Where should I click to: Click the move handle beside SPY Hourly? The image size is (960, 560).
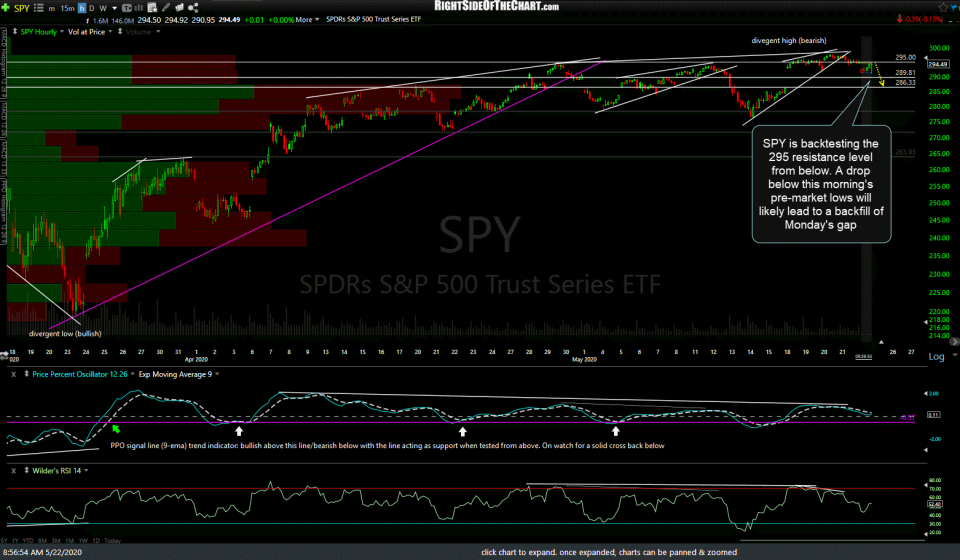point(15,31)
